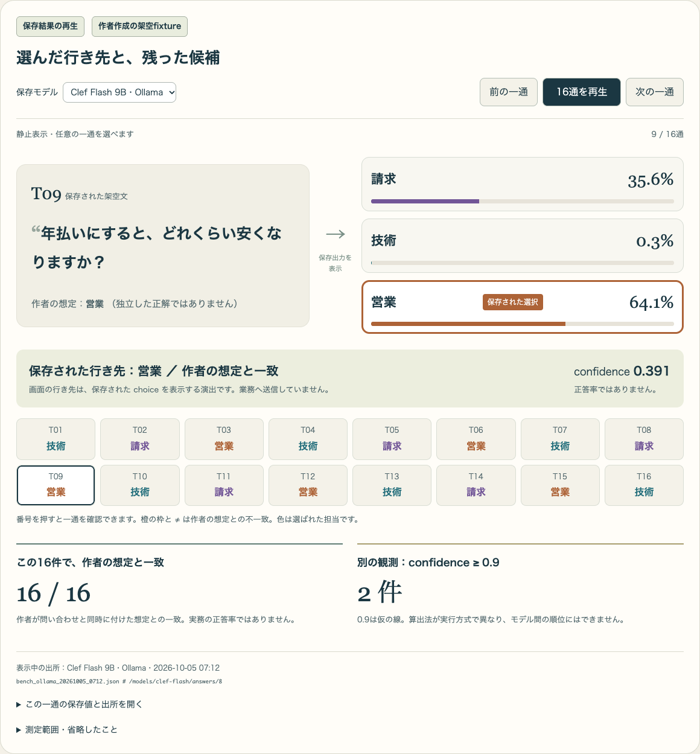Viewport: 700px width, 754px height.
Task: Open ticket T12 営業
Action: tap(308, 485)
